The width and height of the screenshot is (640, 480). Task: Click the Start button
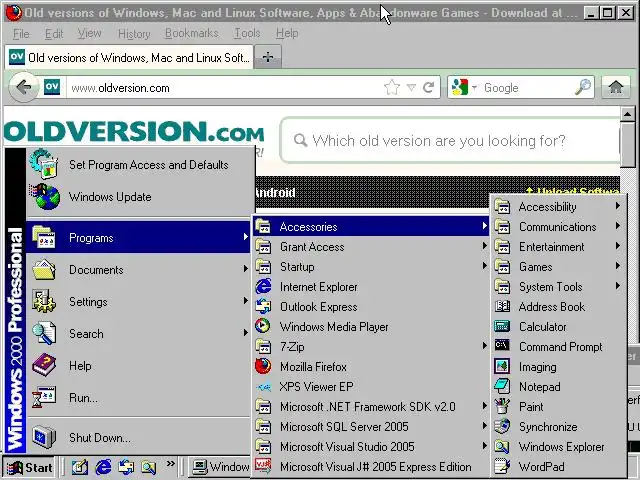pyautogui.click(x=30, y=467)
